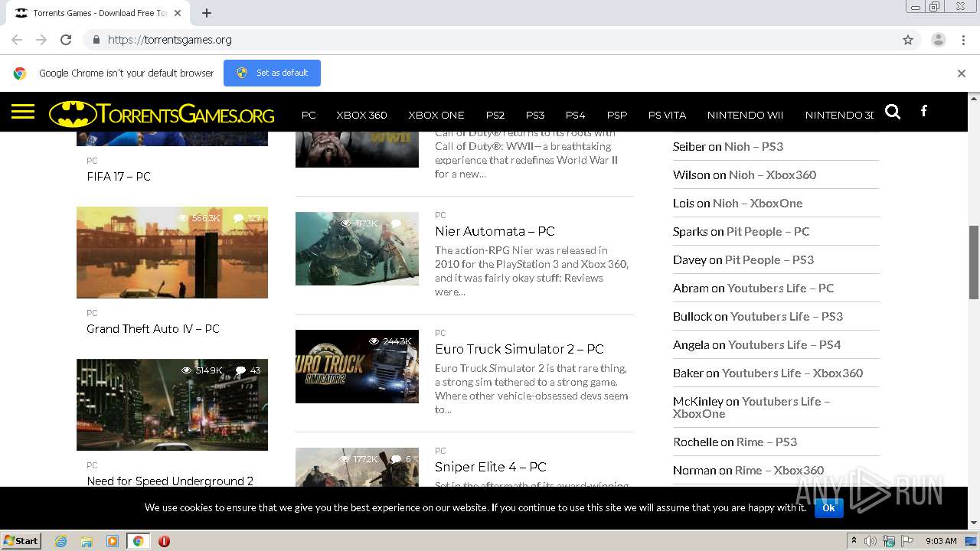The image size is (980, 551).
Task: Open the PS3 category
Action: (x=535, y=115)
